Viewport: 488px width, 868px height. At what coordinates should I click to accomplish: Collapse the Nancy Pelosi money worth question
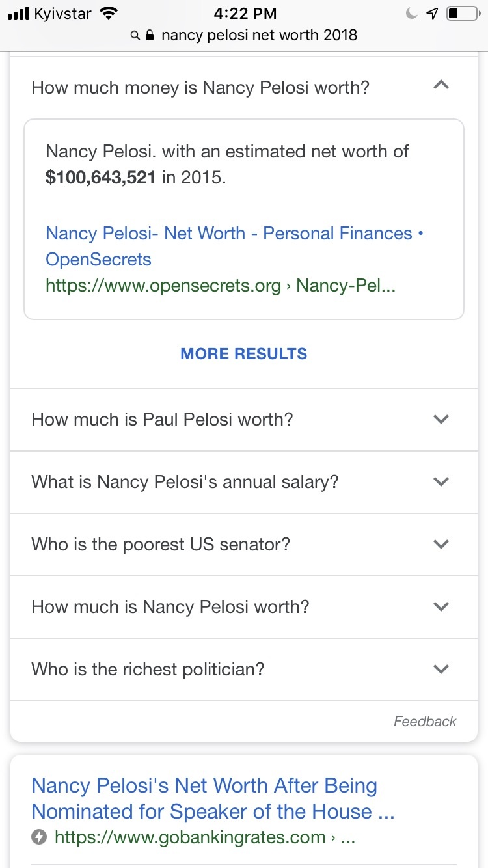(x=441, y=85)
